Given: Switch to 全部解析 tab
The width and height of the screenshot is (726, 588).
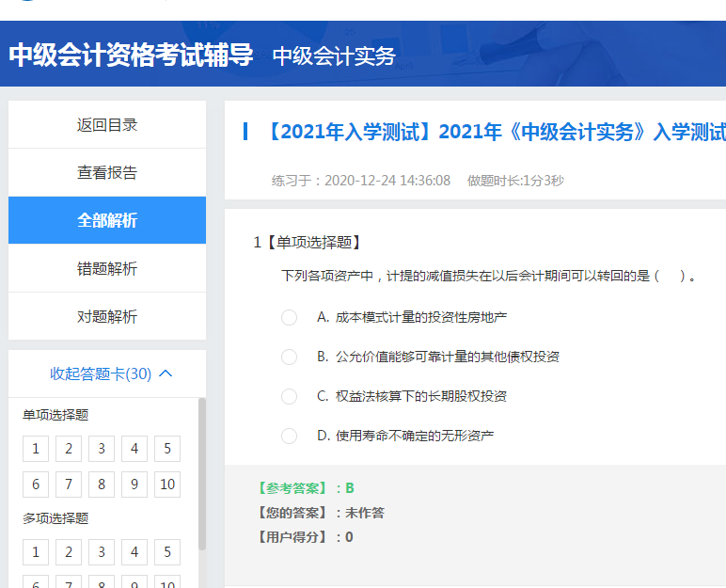Looking at the screenshot, I should [107, 221].
